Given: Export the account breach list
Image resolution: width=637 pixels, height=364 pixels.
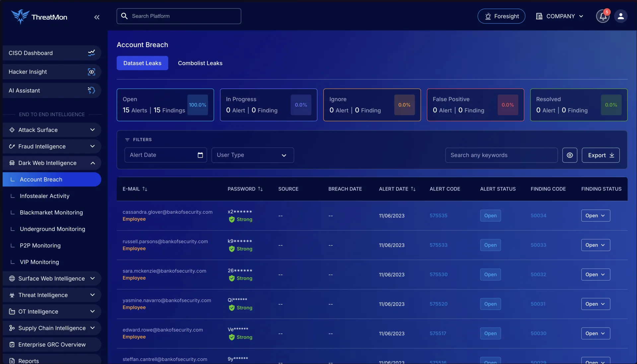Looking at the screenshot, I should point(601,155).
